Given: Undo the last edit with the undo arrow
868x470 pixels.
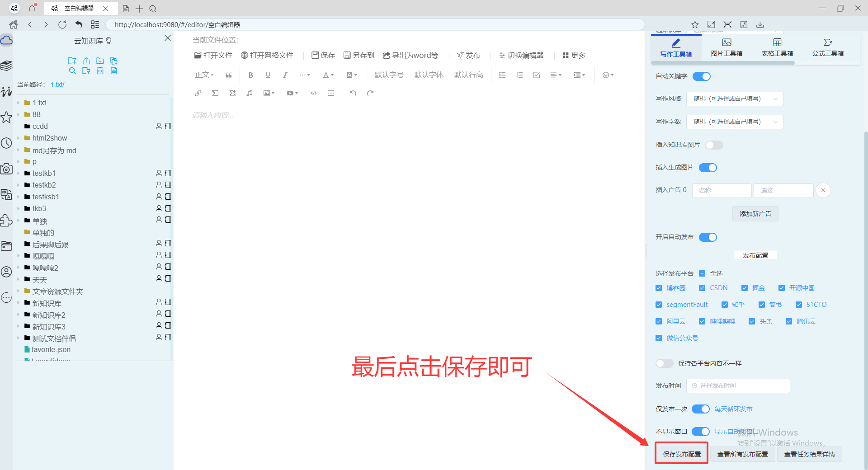Looking at the screenshot, I should 353,93.
